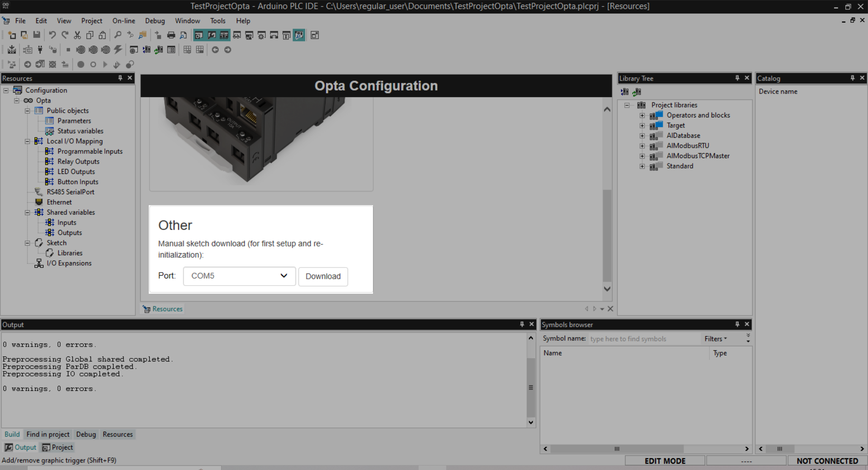Click the Find magnifier icon

point(118,35)
